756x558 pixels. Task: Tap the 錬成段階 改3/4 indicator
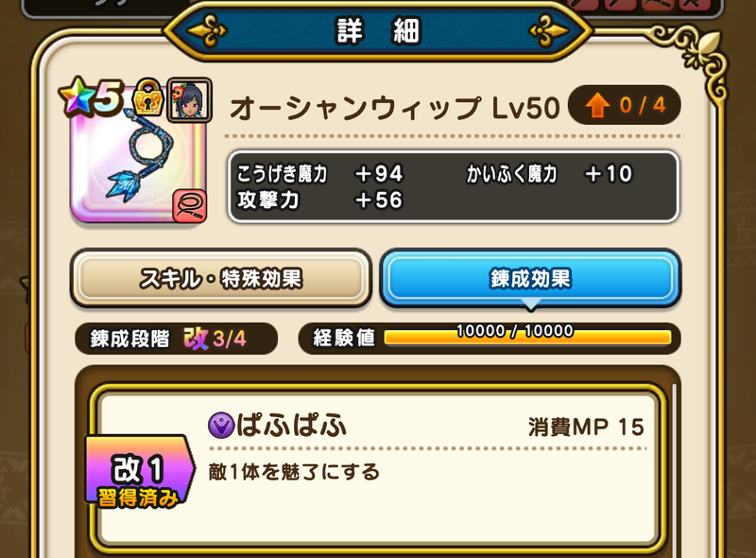(x=176, y=339)
